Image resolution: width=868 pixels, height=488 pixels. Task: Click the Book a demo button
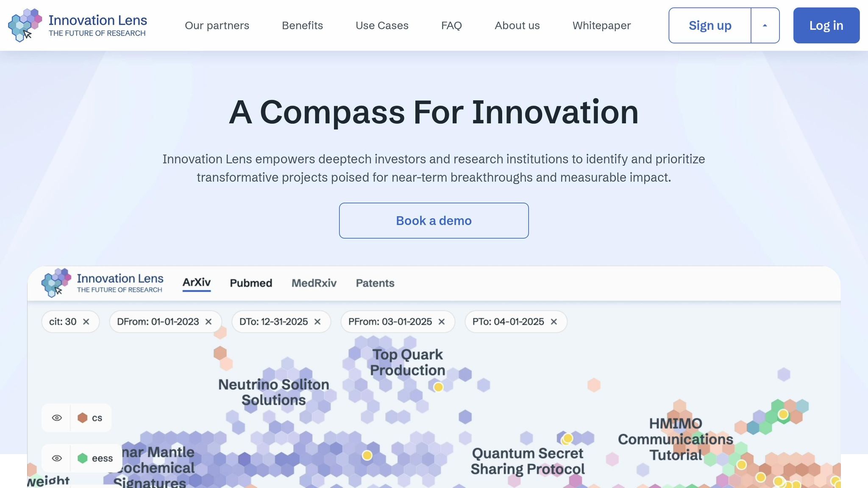coord(434,220)
